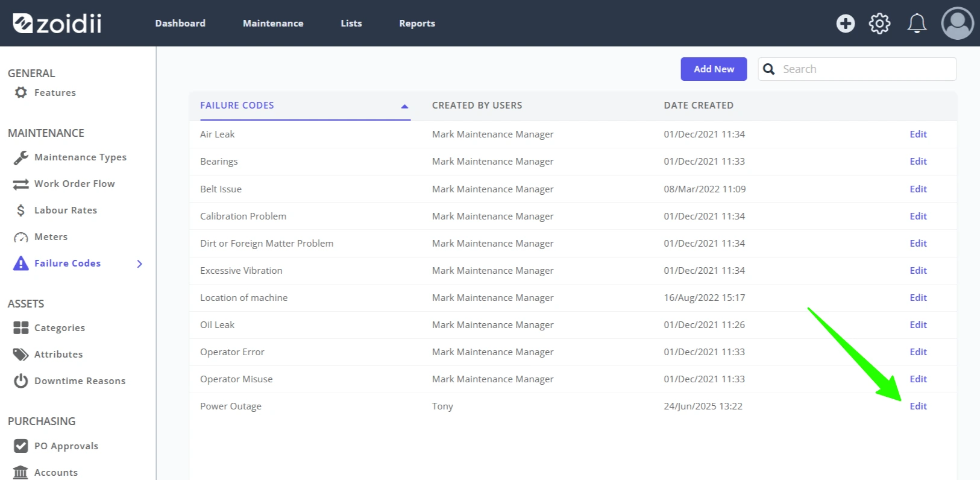
Task: Open PO Approvals settings
Action: point(66,446)
